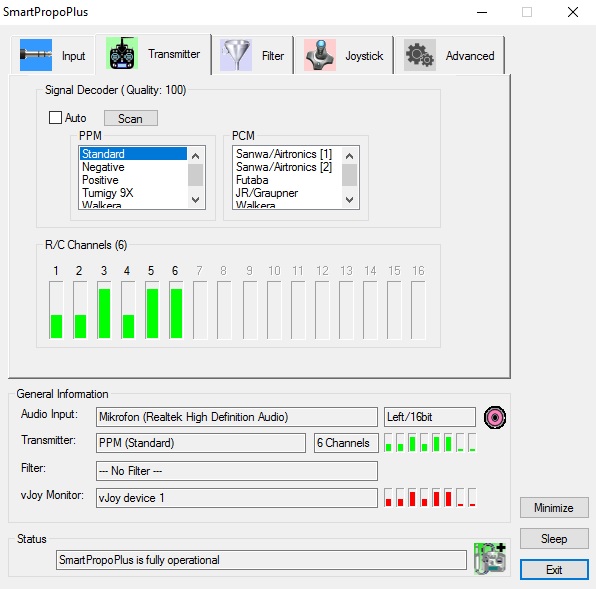The height and width of the screenshot is (589, 596).
Task: Click the Minimize button
Action: point(554,507)
